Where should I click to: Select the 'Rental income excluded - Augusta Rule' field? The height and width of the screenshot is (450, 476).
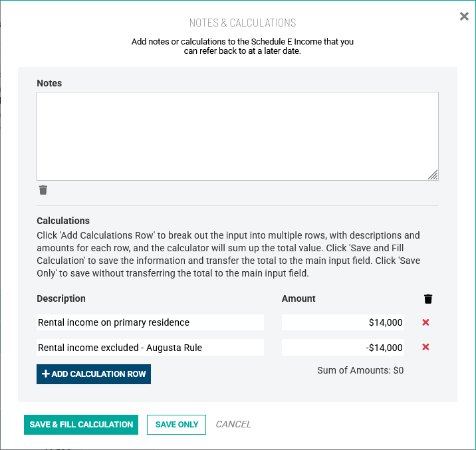pyautogui.click(x=150, y=348)
